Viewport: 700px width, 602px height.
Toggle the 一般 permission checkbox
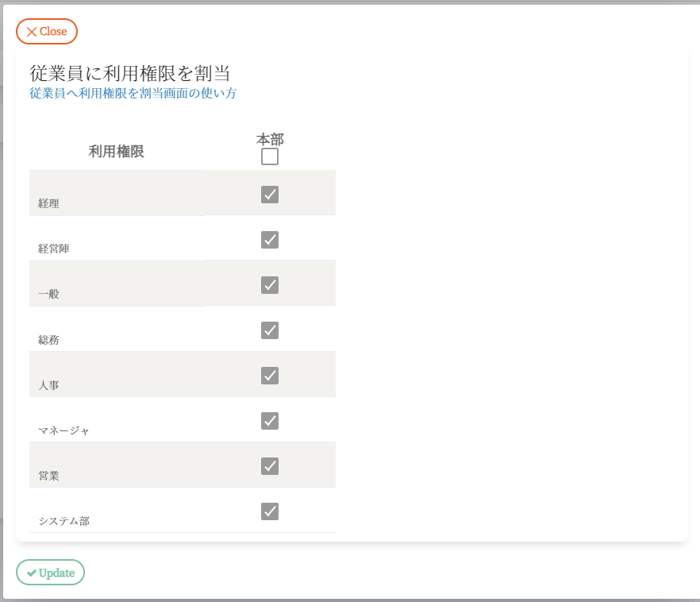click(270, 285)
